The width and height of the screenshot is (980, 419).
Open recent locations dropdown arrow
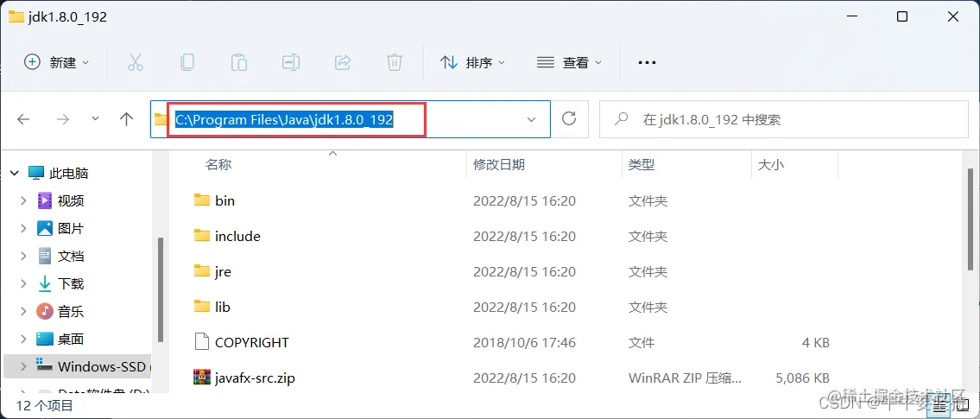point(95,119)
